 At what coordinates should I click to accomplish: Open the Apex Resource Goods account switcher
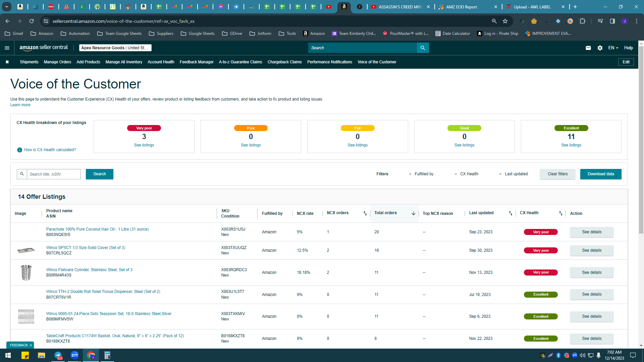coord(115,48)
